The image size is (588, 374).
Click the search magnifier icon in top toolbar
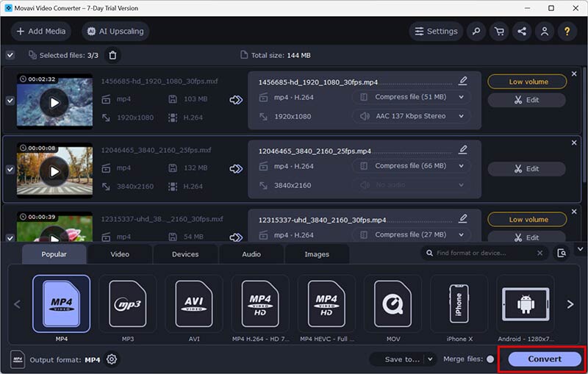coord(476,32)
